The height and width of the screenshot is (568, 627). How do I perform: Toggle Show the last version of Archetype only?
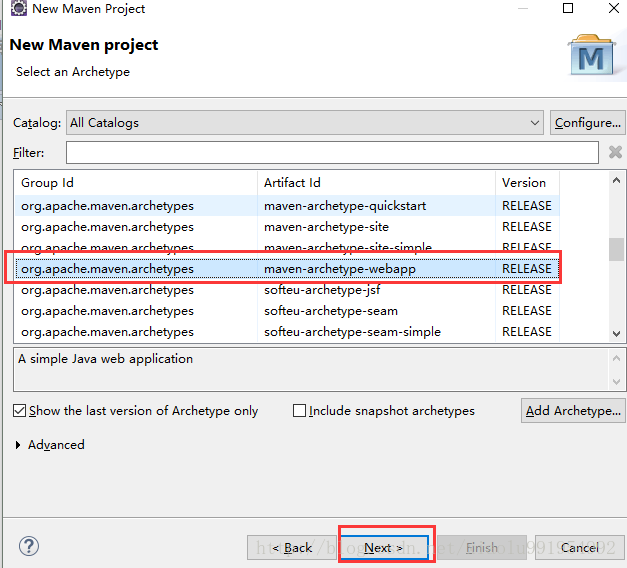(x=19, y=411)
